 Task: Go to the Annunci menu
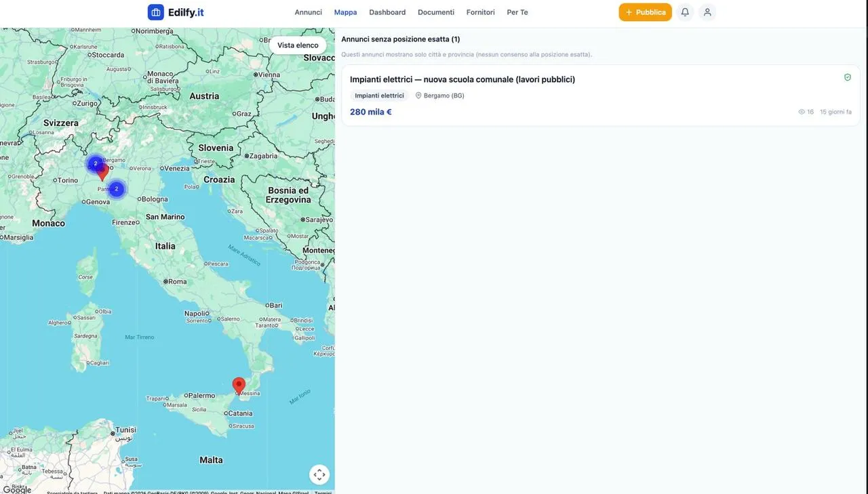click(309, 12)
